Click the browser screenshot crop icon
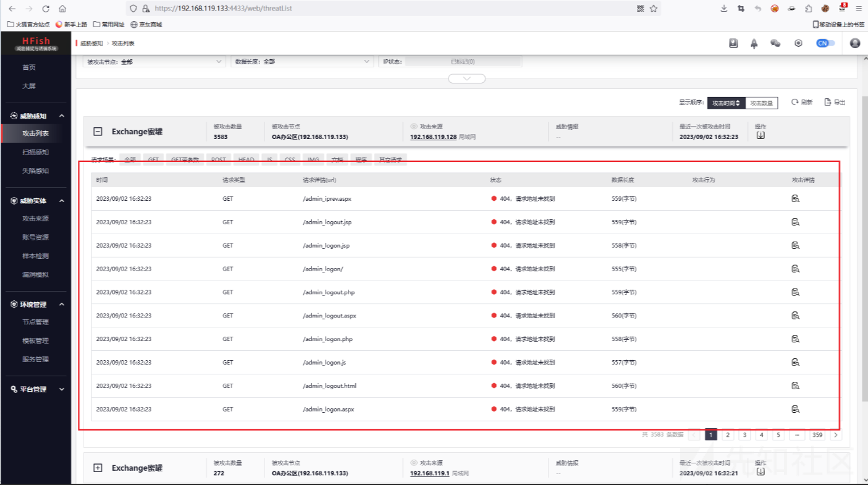Viewport: 868px width, 485px height. point(741,9)
